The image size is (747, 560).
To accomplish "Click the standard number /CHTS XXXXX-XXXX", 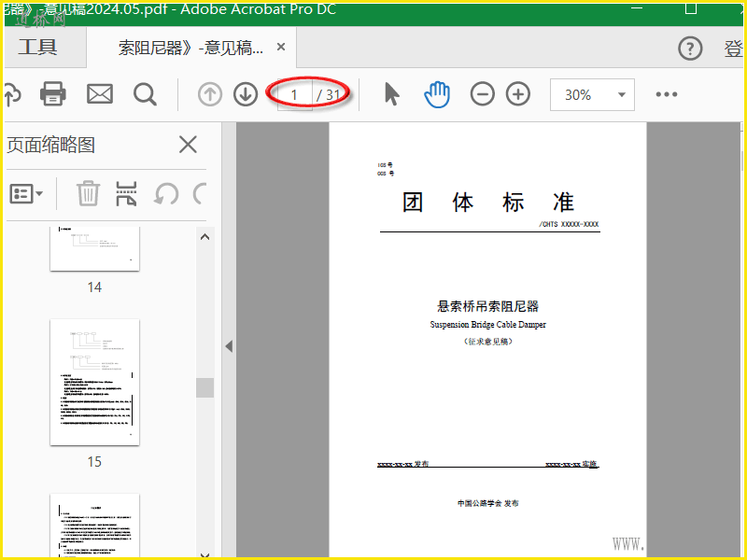I will click(x=569, y=224).
